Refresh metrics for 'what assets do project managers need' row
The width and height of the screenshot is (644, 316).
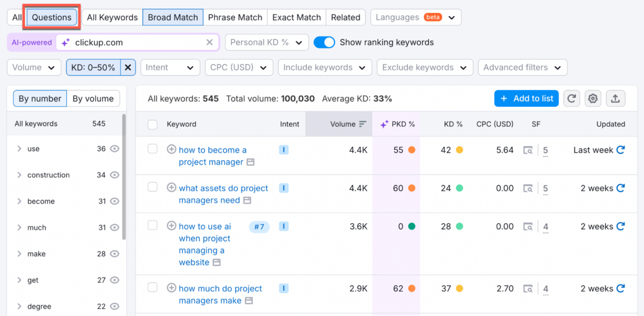coord(620,188)
